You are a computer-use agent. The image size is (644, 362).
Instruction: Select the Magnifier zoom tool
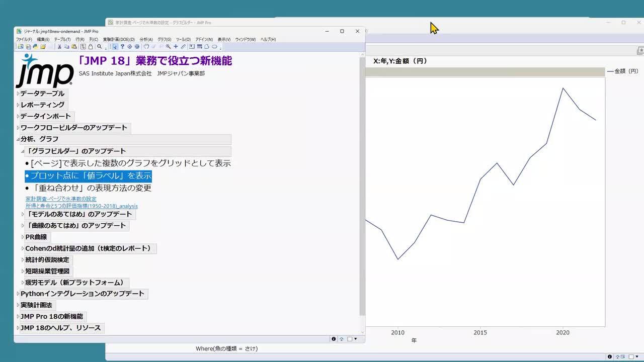click(169, 46)
